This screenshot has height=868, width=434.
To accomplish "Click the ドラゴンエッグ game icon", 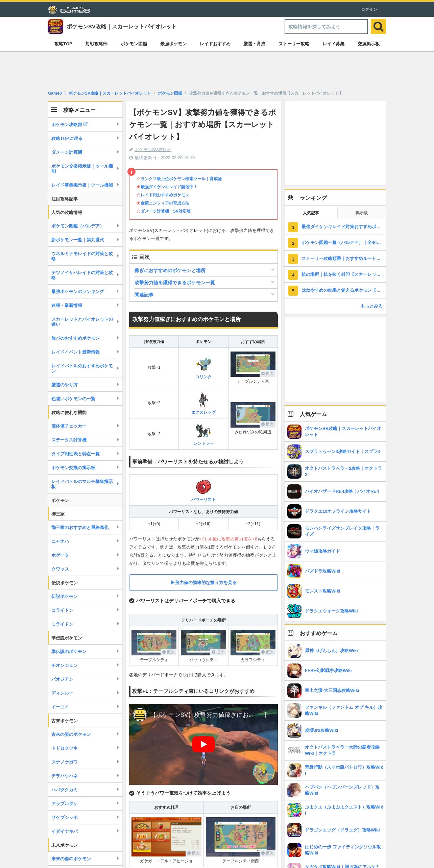I will pos(294,830).
